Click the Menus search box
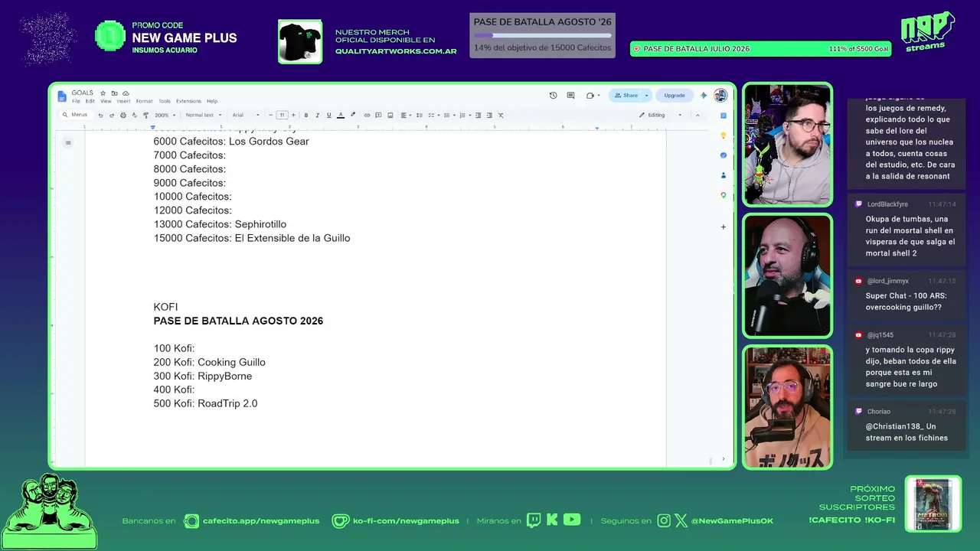The height and width of the screenshot is (551, 980). [x=76, y=115]
